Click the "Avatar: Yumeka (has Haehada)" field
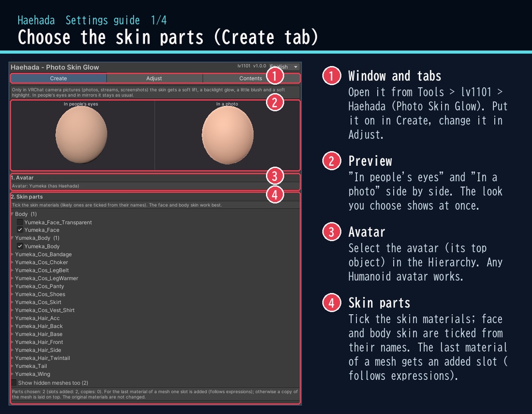The image size is (532, 414). click(155, 186)
